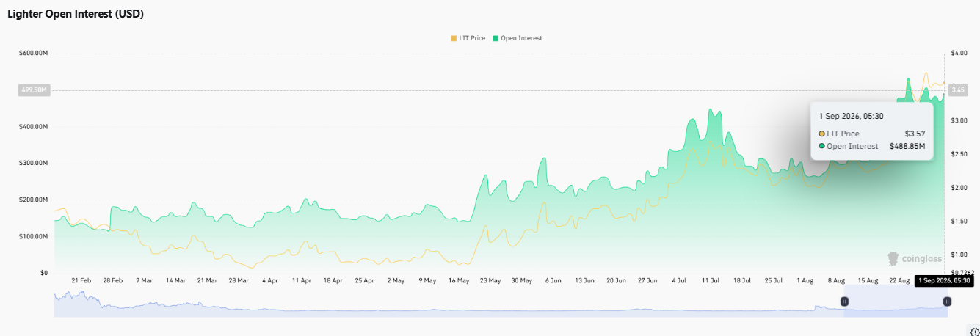
Task: Click the $2.00 right axis label
Action: [x=959, y=188]
